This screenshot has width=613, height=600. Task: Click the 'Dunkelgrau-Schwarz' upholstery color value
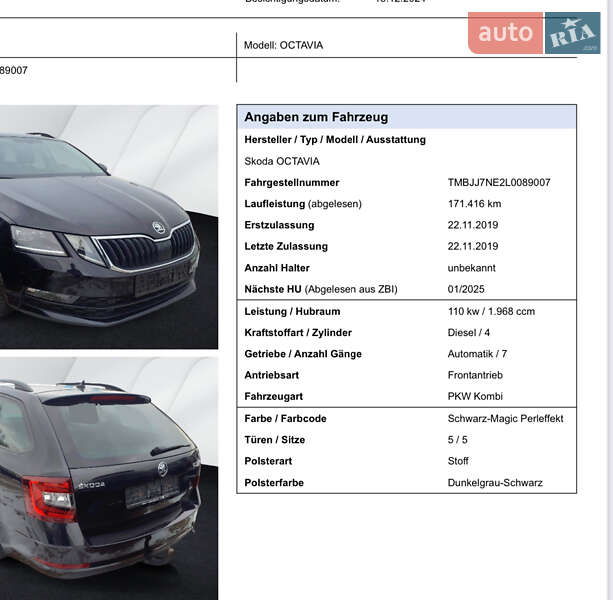495,483
